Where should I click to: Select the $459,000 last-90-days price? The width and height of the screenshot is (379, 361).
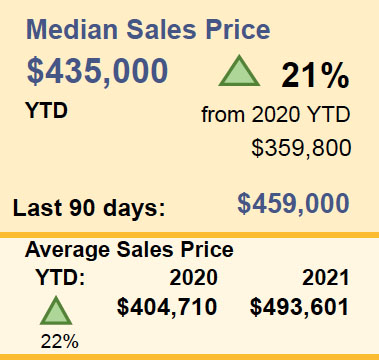point(293,204)
